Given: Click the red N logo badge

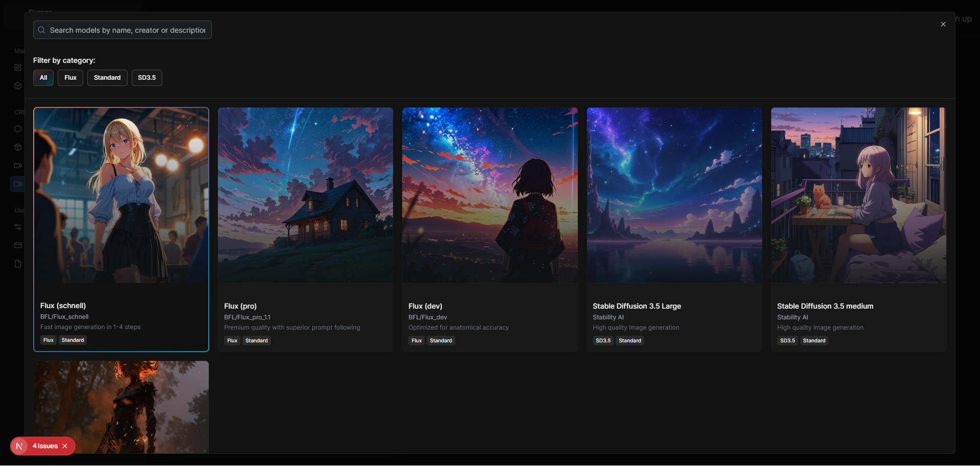Looking at the screenshot, I should pos(19,446).
